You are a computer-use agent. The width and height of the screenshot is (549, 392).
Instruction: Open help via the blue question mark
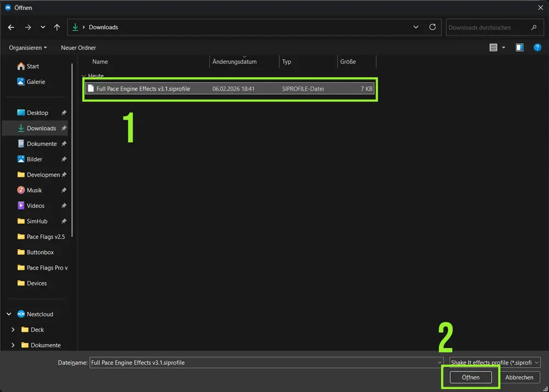pos(537,47)
